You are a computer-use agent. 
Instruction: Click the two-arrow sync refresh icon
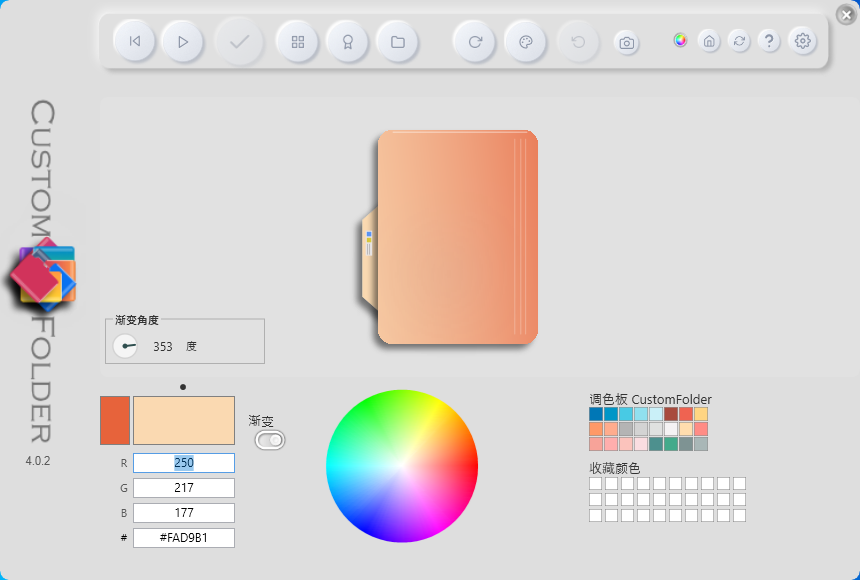point(739,41)
